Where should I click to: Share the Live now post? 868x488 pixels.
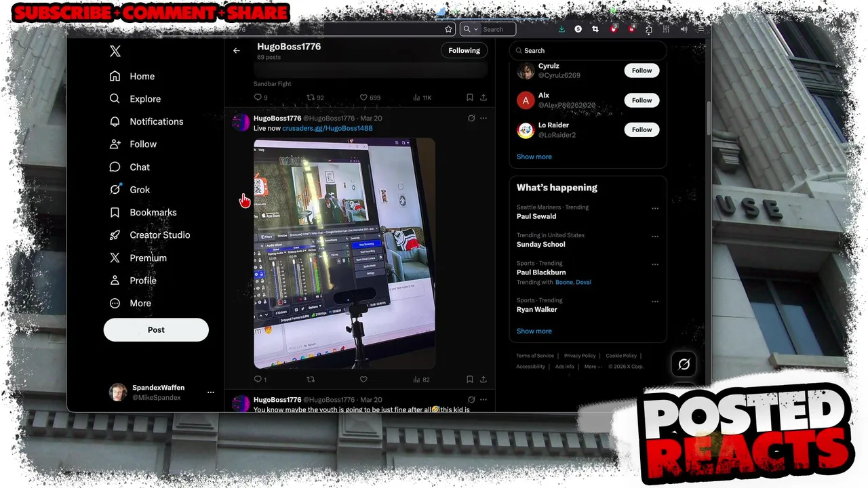tap(484, 380)
